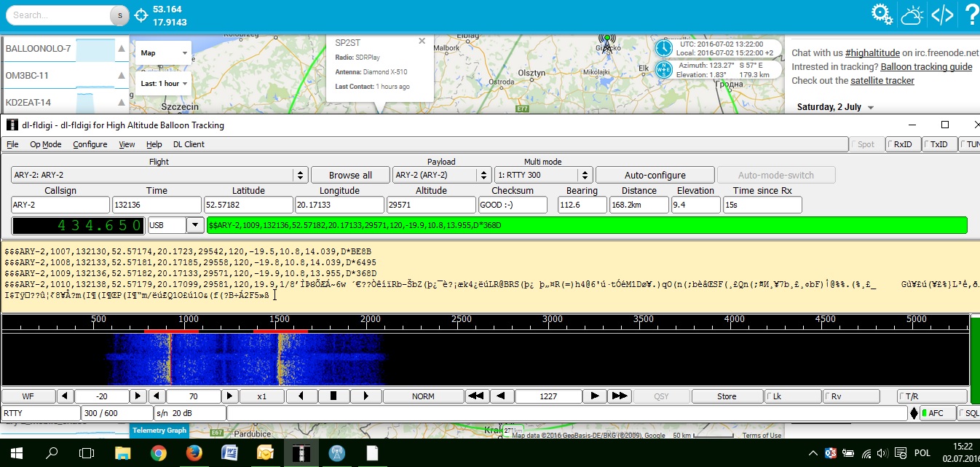Open the embed code icon
Screen dimensions: 980x467
coord(943,15)
